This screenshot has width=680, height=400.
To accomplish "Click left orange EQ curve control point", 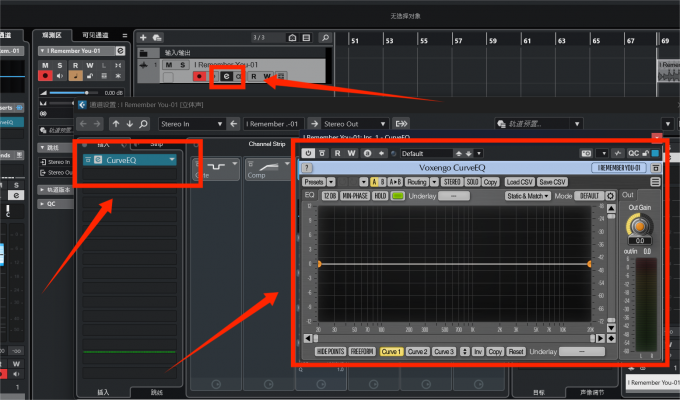I will coord(320,264).
